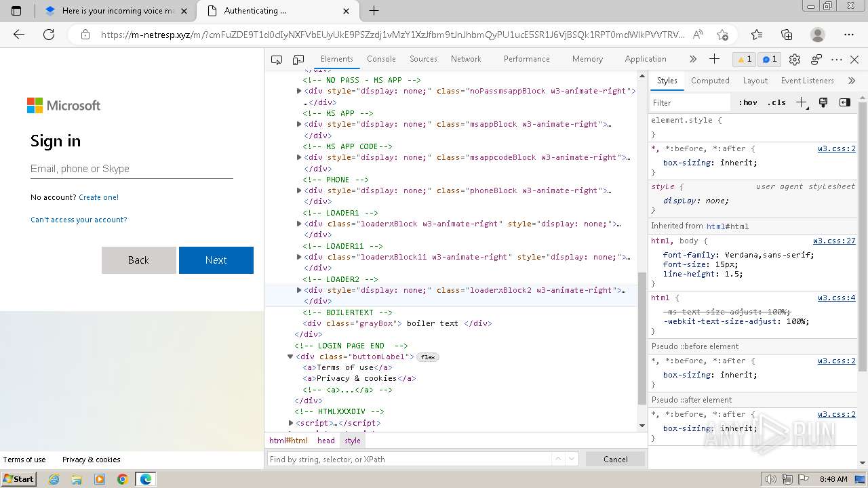The image size is (868, 488).
Task: Select the style breadcrumb
Action: tap(353, 441)
